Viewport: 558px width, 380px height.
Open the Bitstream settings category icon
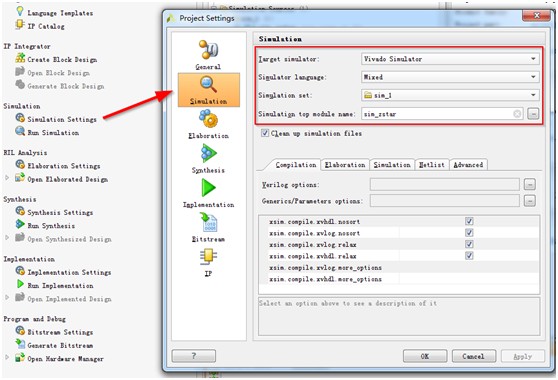point(209,222)
